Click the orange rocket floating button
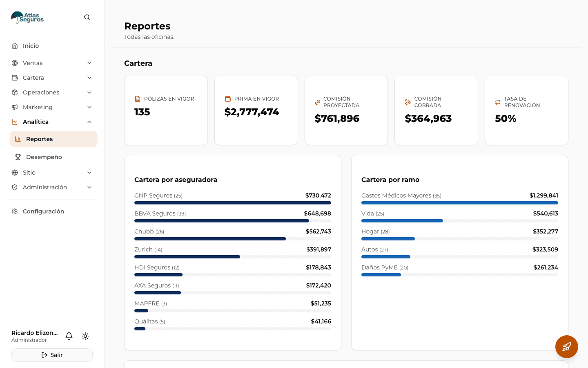Image resolution: width=588 pixels, height=368 pixels. pyautogui.click(x=567, y=347)
